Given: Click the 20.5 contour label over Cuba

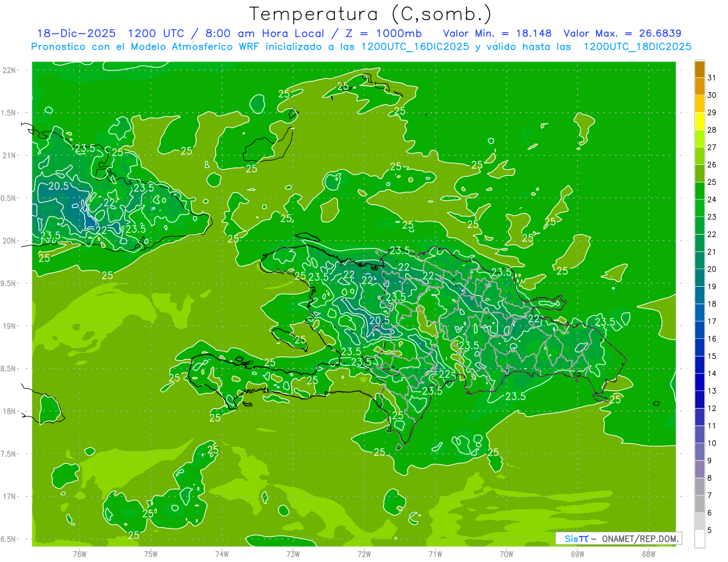Looking at the screenshot, I should pyautogui.click(x=58, y=186).
